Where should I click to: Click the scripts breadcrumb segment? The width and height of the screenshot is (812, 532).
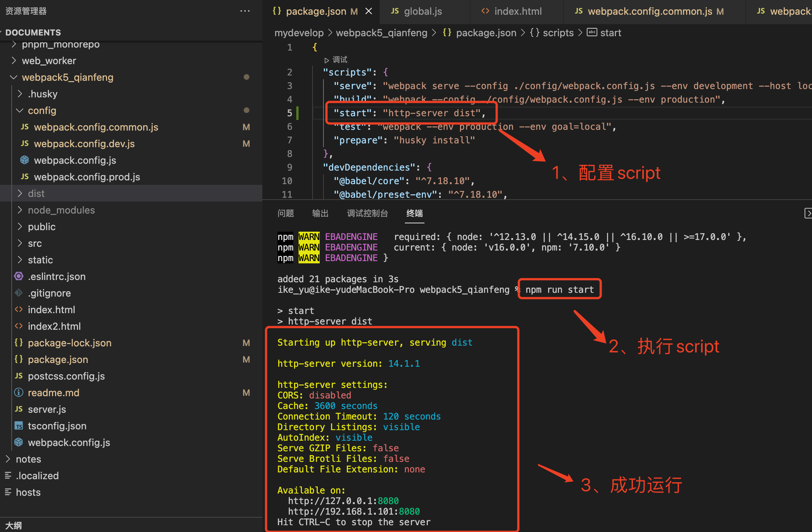tap(558, 33)
